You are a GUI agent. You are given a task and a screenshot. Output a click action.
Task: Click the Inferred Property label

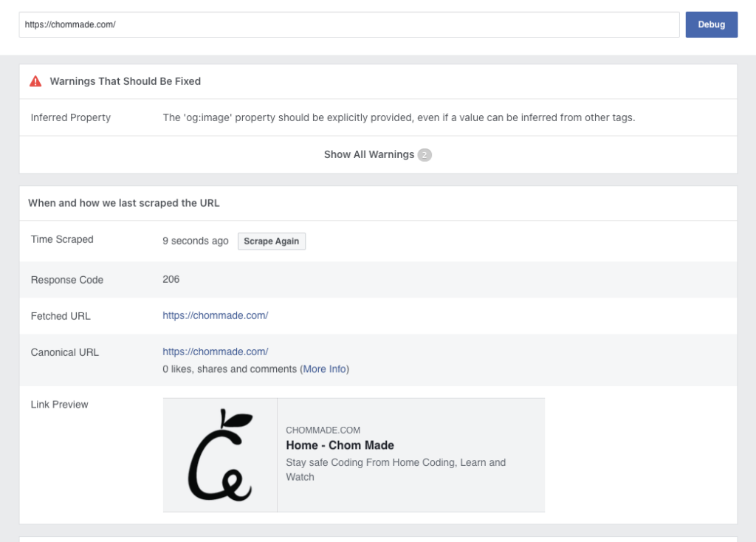point(71,117)
